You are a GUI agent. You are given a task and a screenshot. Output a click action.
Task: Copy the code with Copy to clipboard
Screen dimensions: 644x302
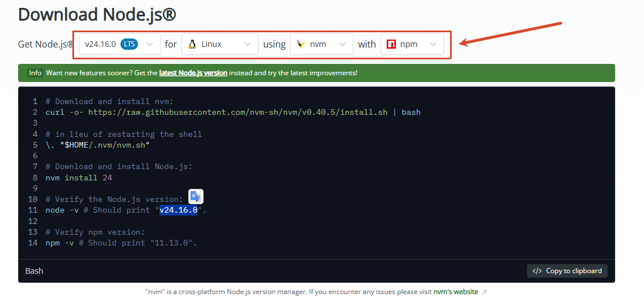pos(567,271)
